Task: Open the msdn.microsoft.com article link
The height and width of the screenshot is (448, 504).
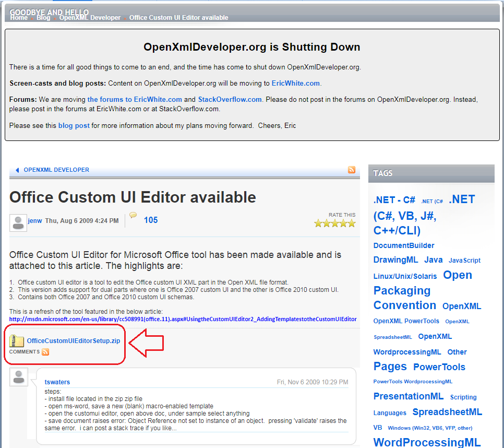Action: point(183,319)
